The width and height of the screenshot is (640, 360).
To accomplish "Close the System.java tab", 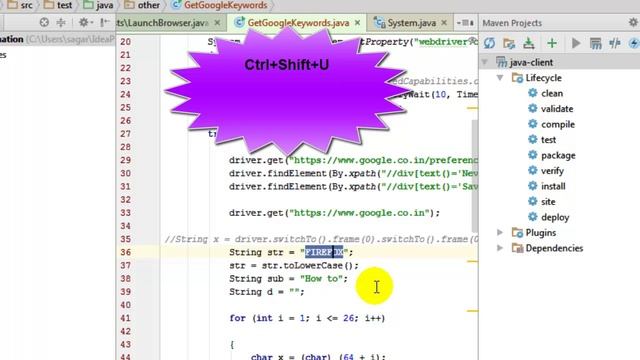I will click(444, 23).
